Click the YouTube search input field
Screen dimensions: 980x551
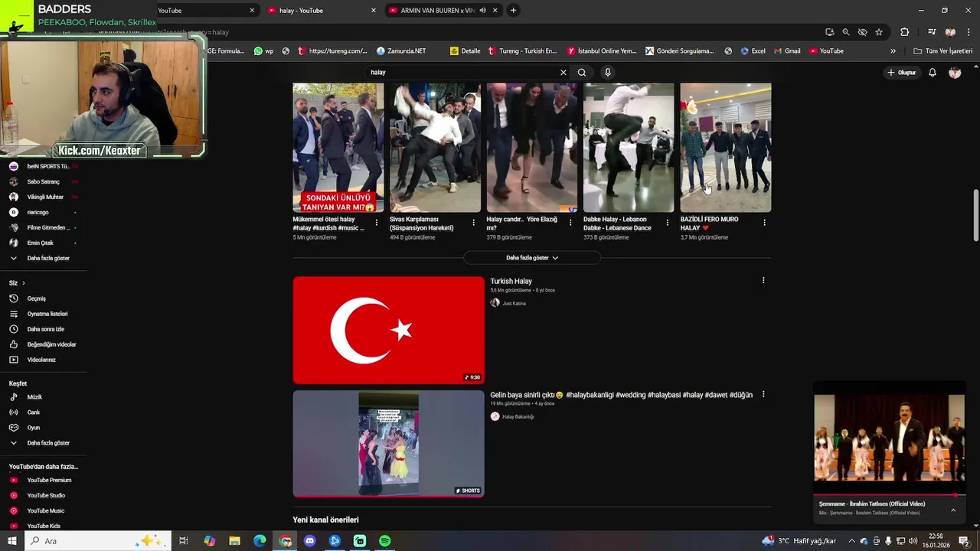click(463, 73)
